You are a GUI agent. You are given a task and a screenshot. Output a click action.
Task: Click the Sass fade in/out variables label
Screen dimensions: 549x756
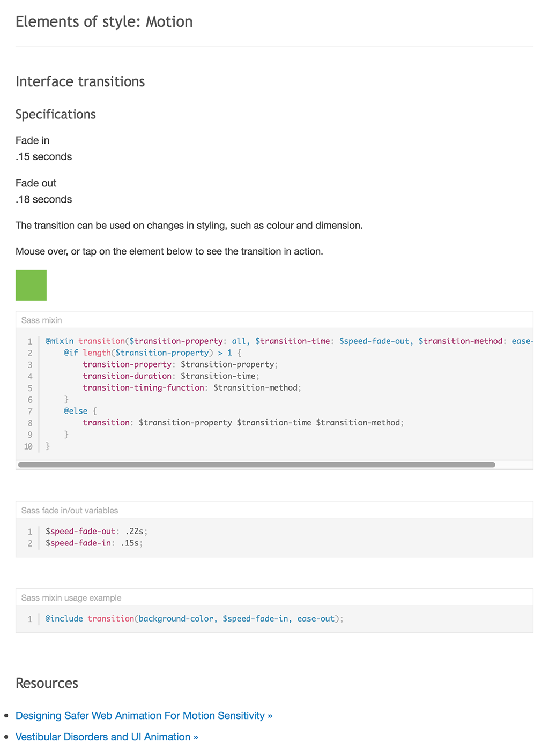[x=70, y=510]
